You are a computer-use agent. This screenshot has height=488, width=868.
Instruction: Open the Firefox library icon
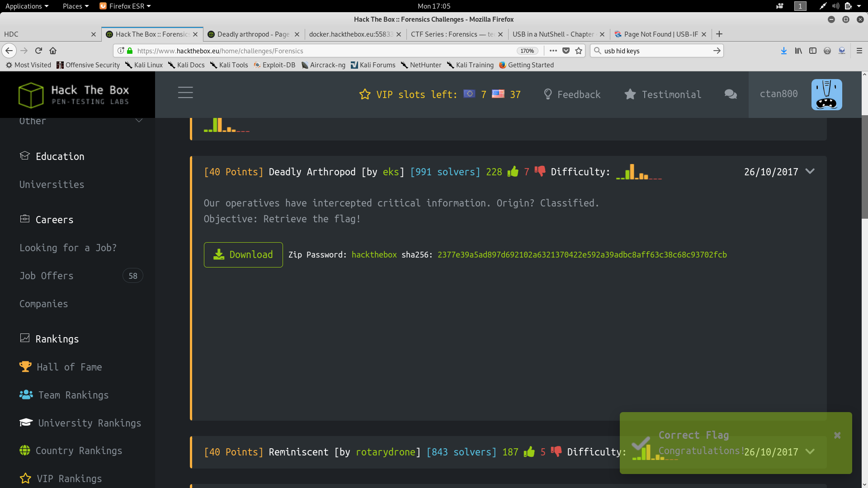(x=798, y=51)
